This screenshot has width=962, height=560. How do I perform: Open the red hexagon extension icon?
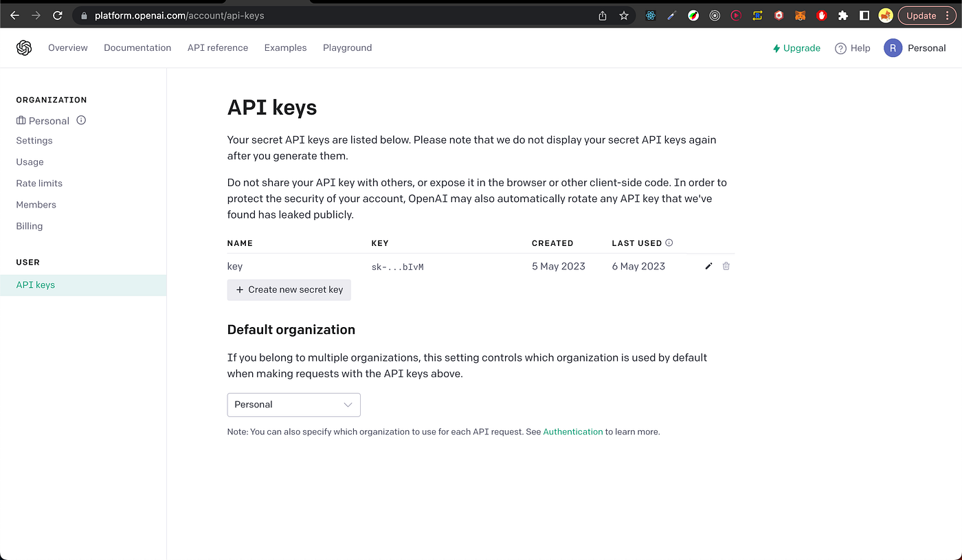[779, 15]
